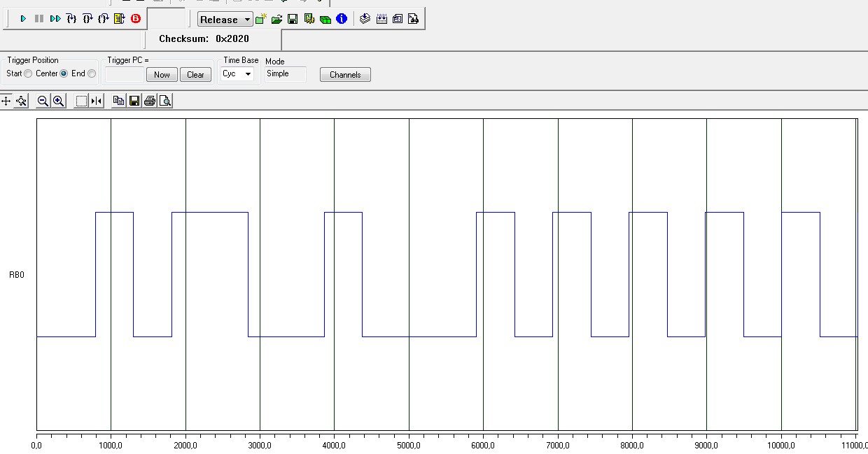
Task: Click the Step Into braces icon
Action: (71, 19)
